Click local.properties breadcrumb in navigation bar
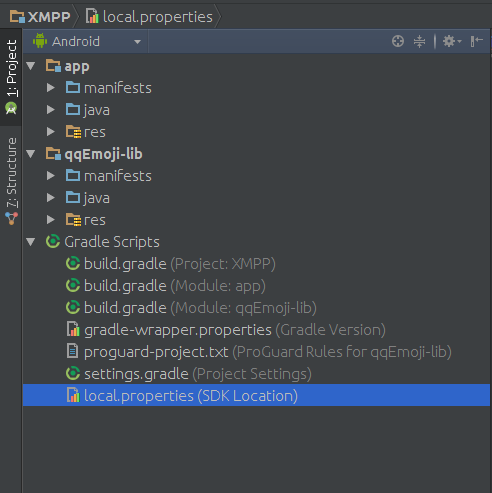Screen dimensions: 492x493 pos(149,17)
